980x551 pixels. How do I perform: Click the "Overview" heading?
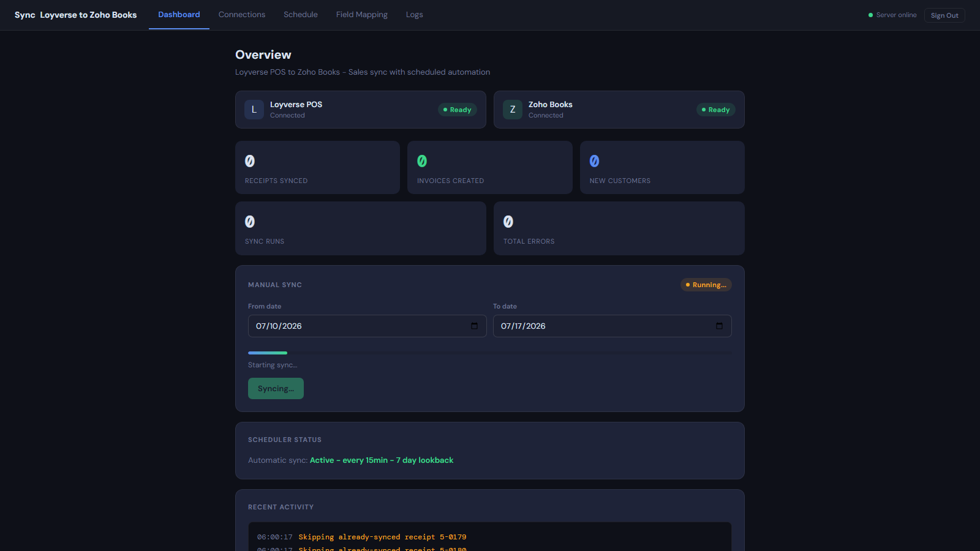click(x=263, y=54)
